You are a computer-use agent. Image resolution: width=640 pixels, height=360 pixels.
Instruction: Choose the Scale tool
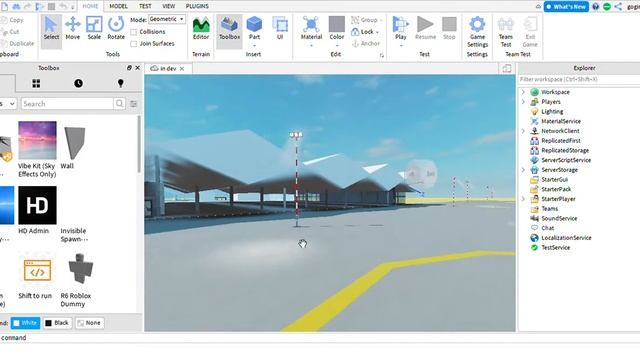[94, 29]
